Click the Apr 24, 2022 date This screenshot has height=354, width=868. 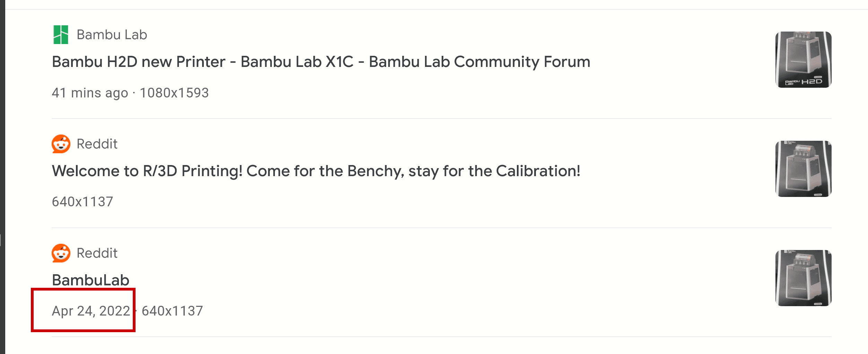(x=91, y=311)
